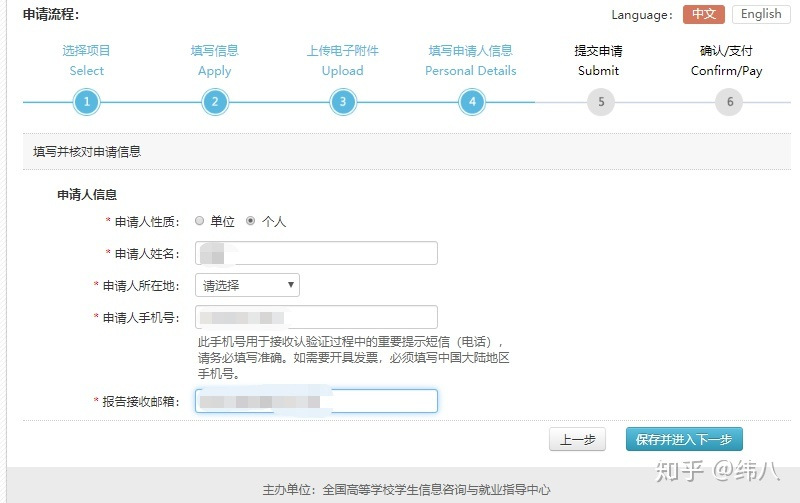Switch language to 中文

(x=704, y=14)
